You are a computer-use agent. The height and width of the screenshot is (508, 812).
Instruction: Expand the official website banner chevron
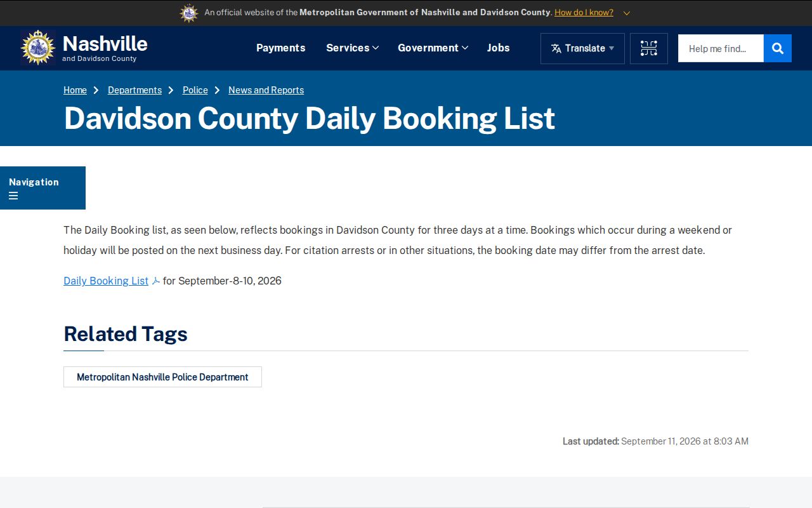[627, 13]
